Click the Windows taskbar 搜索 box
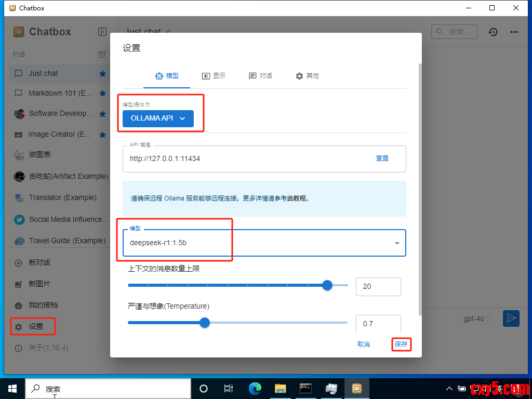The height and width of the screenshot is (399, 532). [108, 389]
